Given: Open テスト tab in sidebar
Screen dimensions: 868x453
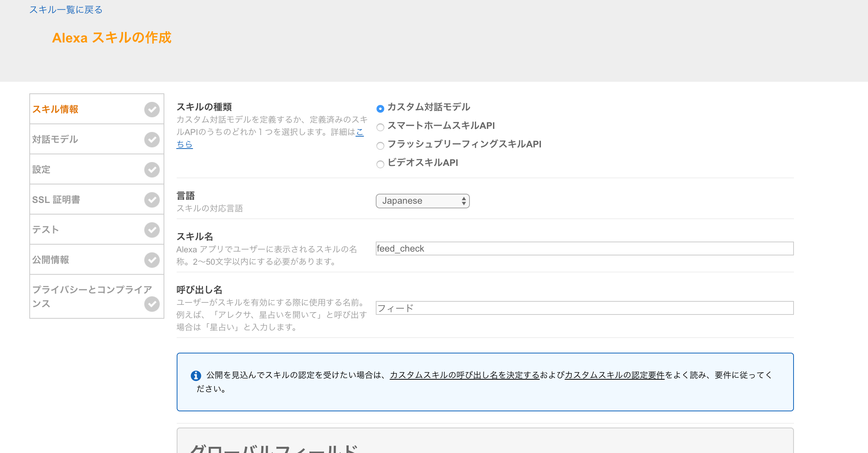Looking at the screenshot, I should click(x=97, y=230).
